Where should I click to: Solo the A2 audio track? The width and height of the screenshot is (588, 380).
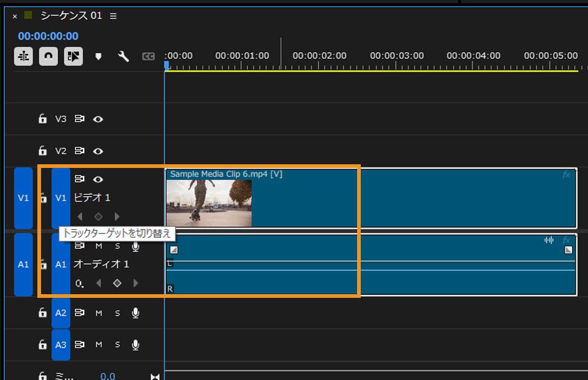pos(117,313)
